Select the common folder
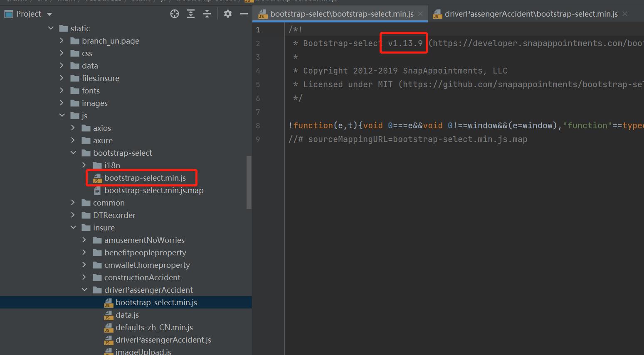This screenshot has width=644, height=355. (x=109, y=203)
